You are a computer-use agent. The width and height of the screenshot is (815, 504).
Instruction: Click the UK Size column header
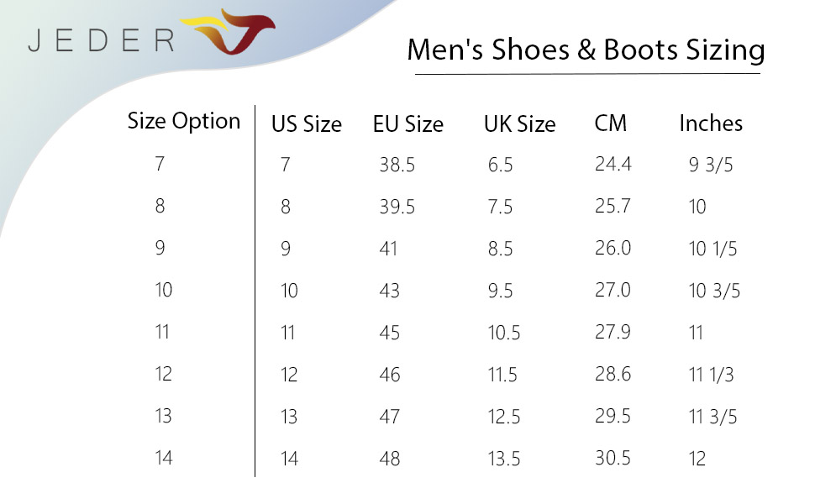[x=519, y=124]
